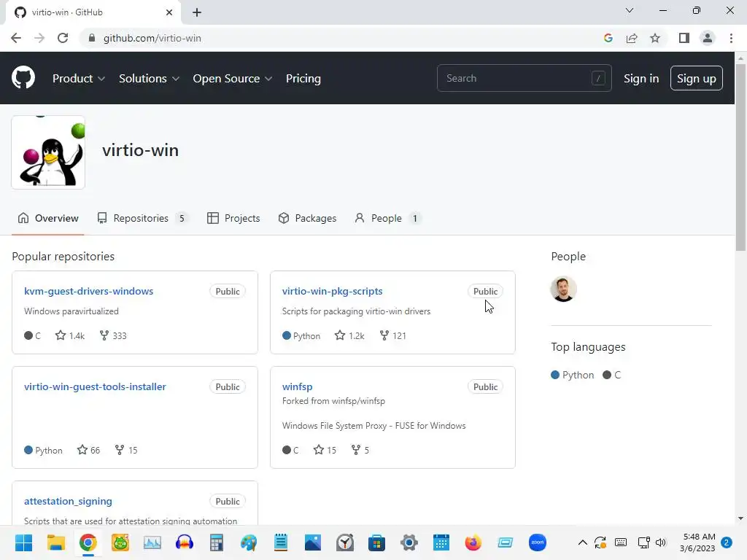747x560 pixels.
Task: Open the volume control in system tray
Action: point(661,542)
